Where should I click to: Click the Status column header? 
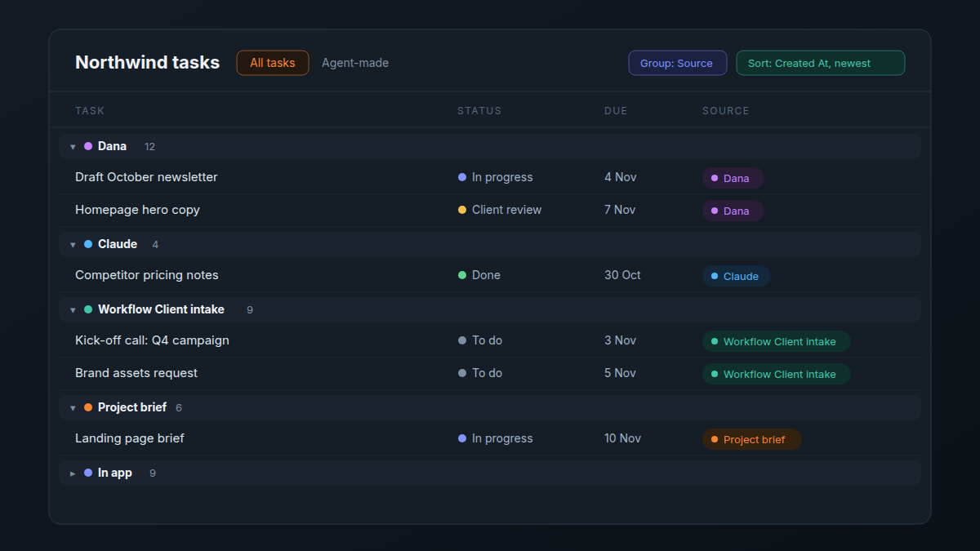(x=479, y=111)
